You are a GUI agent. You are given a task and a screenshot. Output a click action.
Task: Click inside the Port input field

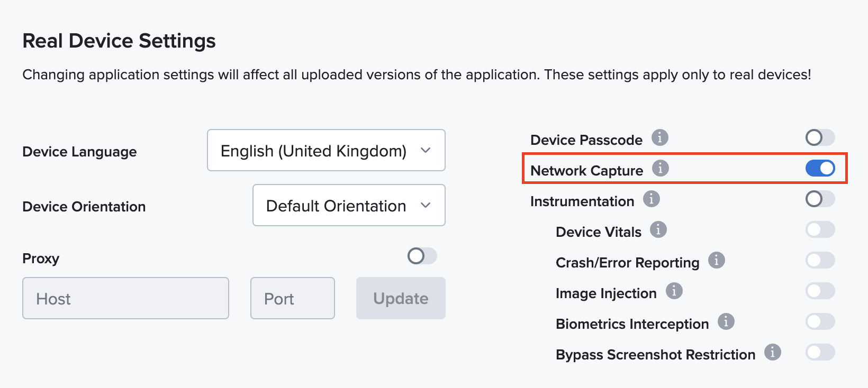click(292, 298)
